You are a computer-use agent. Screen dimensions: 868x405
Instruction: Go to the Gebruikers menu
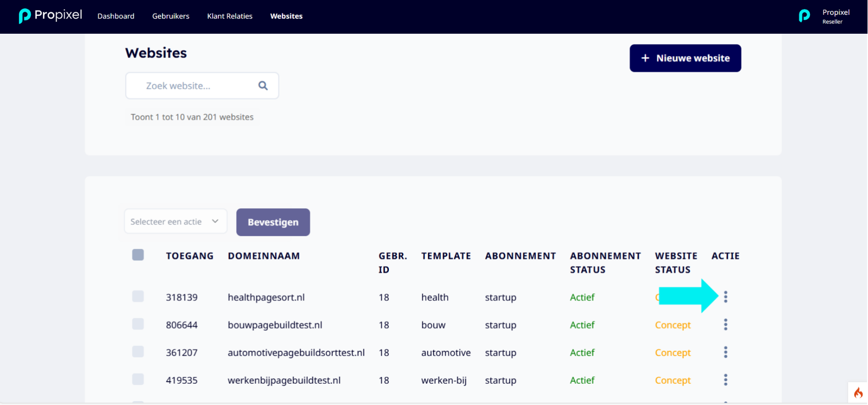click(171, 16)
